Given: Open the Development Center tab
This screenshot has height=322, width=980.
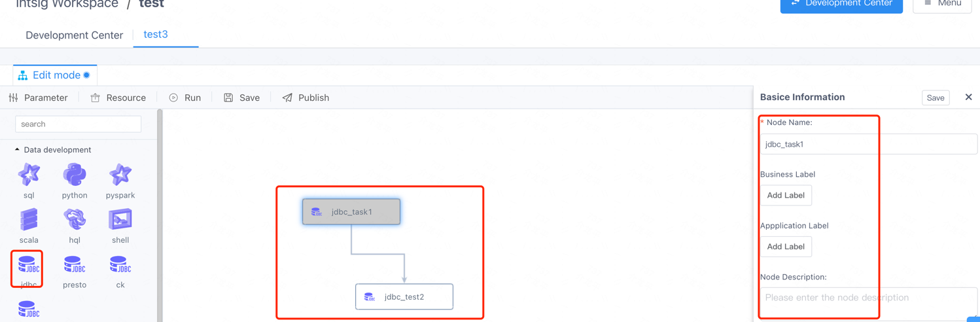Looking at the screenshot, I should [74, 35].
